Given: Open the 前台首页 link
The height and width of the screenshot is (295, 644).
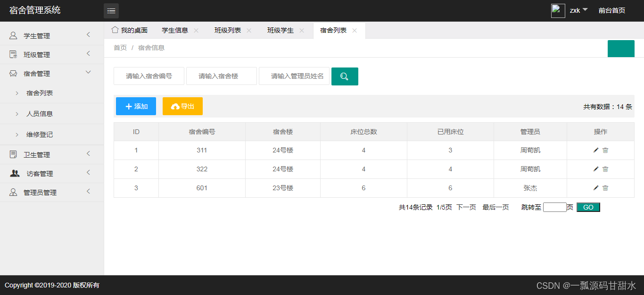Looking at the screenshot, I should pyautogui.click(x=612, y=10).
